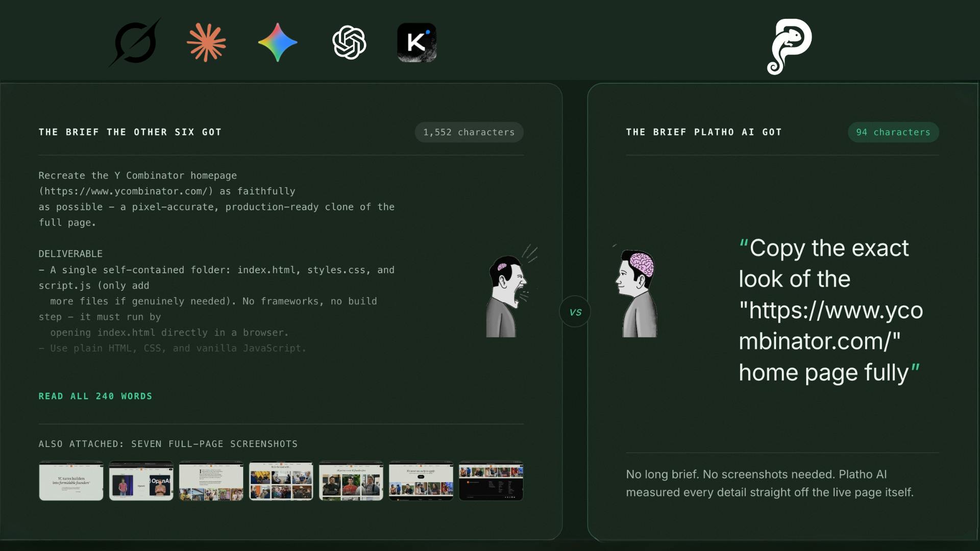Image resolution: width=980 pixels, height=551 pixels.
Task: Click the quoted Copy the exact look text
Action: point(831,310)
